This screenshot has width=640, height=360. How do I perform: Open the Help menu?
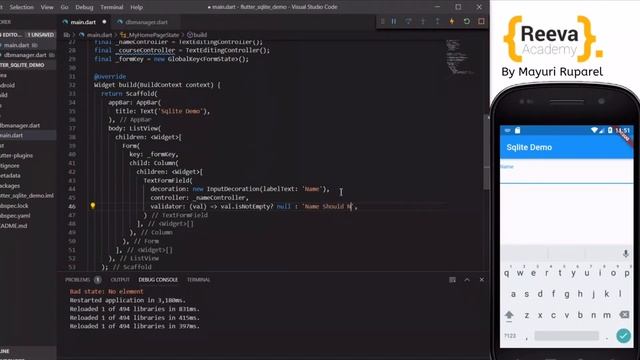pyautogui.click(x=136, y=7)
